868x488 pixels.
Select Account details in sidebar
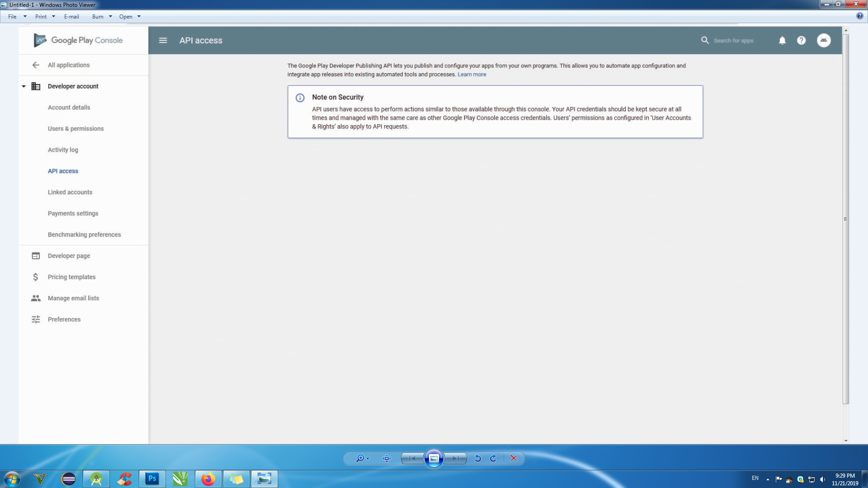[69, 108]
